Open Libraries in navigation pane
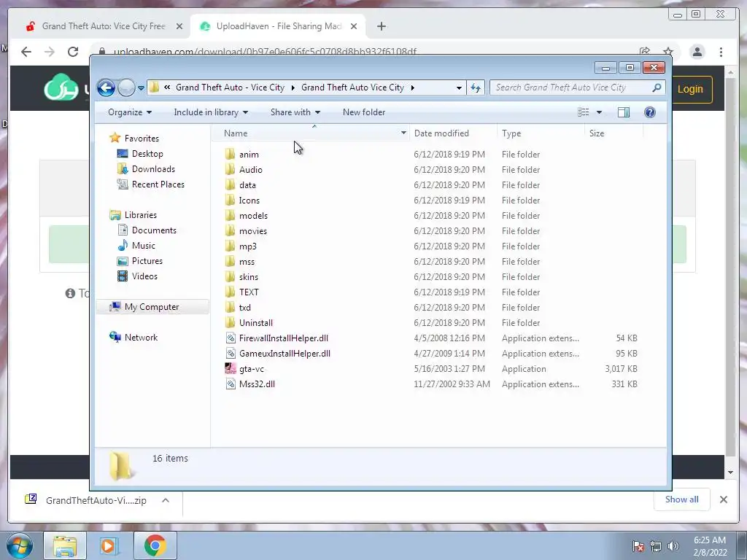 pos(141,215)
